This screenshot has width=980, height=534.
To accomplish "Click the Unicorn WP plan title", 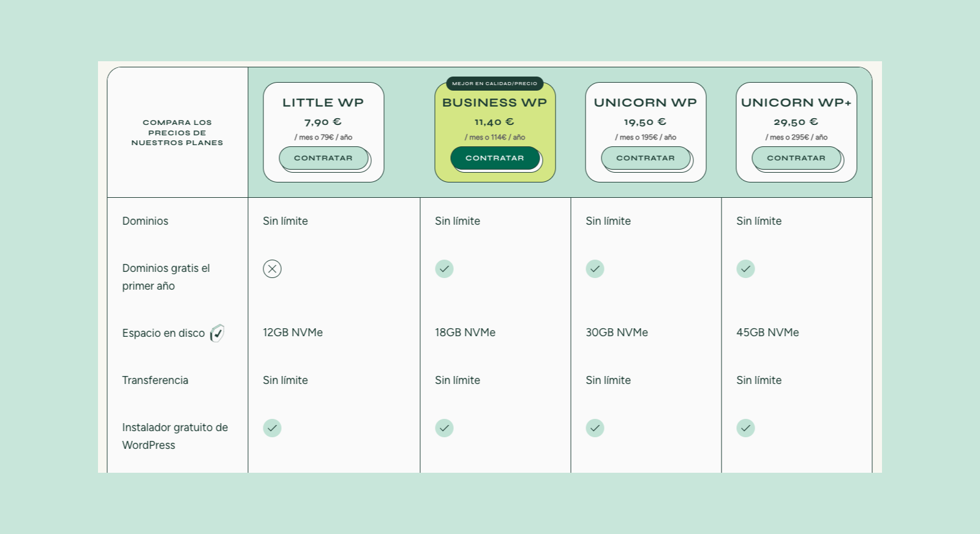I will point(646,103).
